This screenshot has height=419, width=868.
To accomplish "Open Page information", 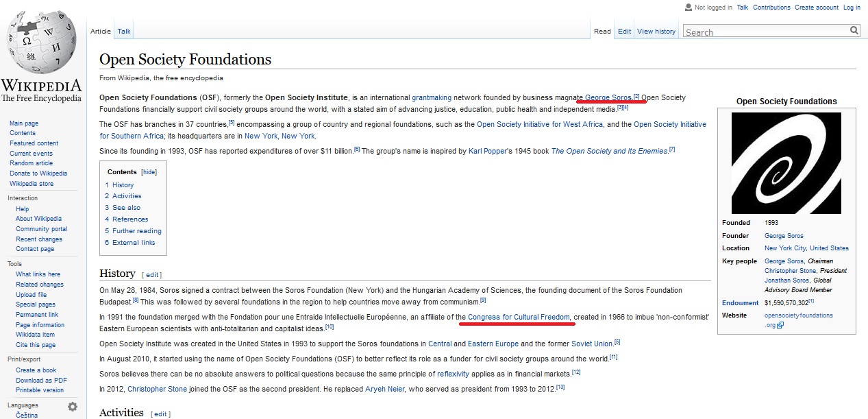I will click(x=40, y=325).
